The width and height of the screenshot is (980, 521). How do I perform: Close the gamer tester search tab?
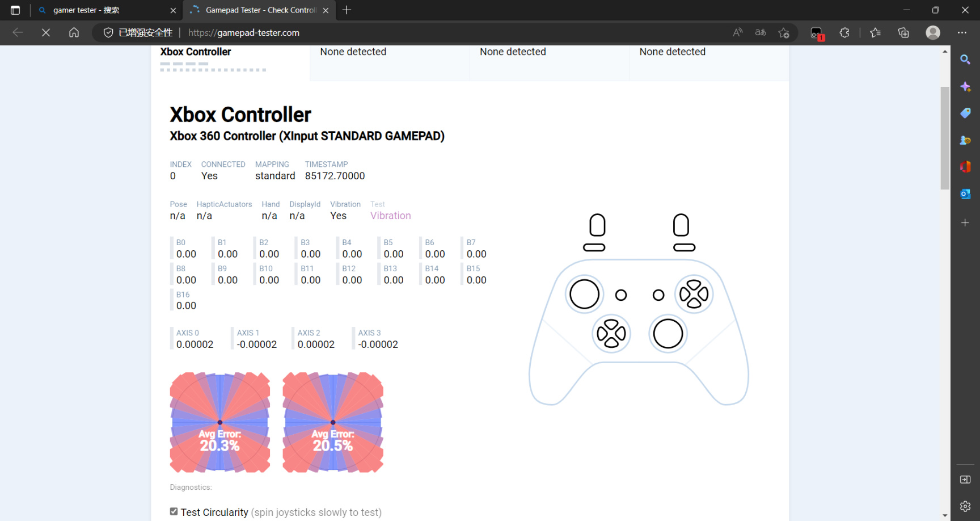[x=173, y=10]
